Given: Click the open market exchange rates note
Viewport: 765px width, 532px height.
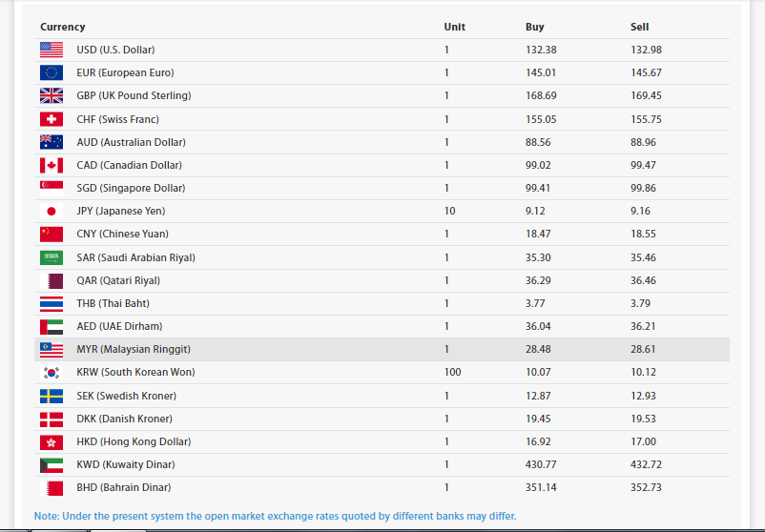Looking at the screenshot, I should (275, 516).
